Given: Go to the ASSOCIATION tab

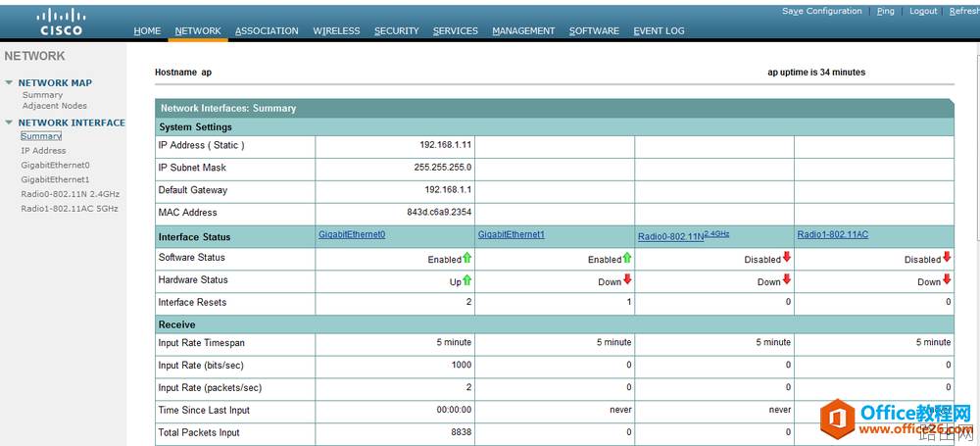Looking at the screenshot, I should (267, 30).
